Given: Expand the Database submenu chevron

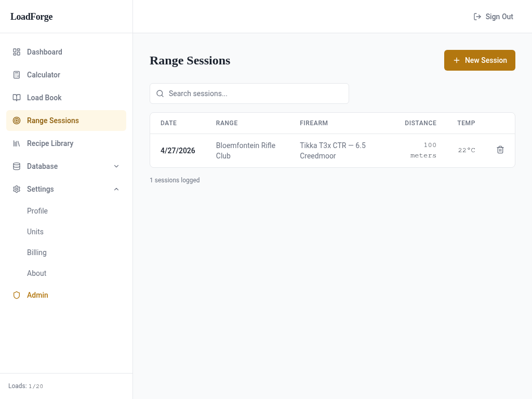Looking at the screenshot, I should pyautogui.click(x=116, y=166).
